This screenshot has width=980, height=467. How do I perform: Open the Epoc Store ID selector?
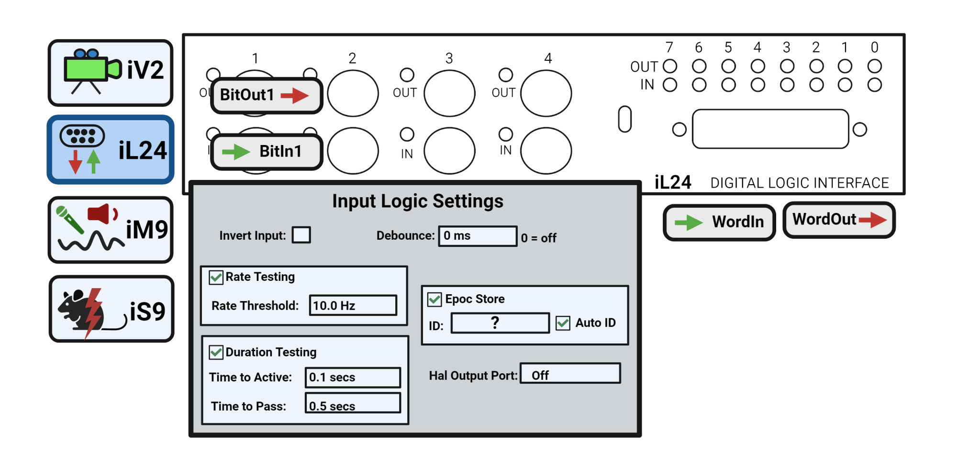pyautogui.click(x=500, y=323)
